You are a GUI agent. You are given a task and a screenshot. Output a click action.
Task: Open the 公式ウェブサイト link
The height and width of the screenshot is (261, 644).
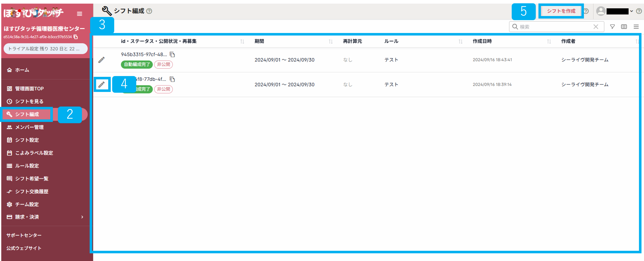(x=24, y=248)
